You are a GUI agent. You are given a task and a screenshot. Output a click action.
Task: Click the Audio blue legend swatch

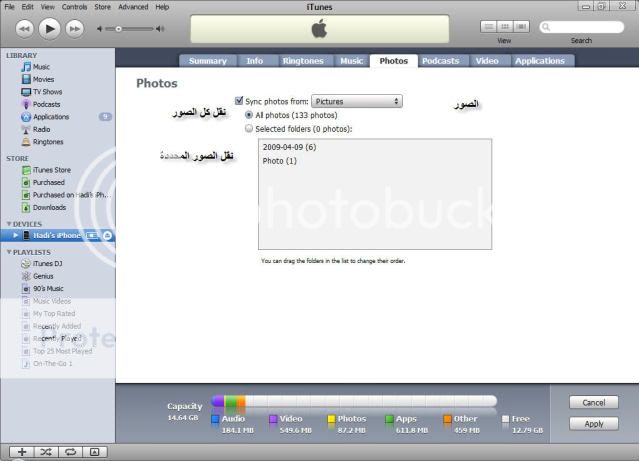215,419
